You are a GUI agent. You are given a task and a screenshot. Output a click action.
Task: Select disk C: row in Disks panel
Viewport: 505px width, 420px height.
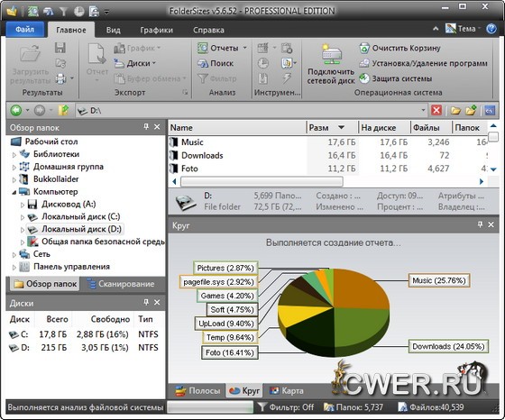coord(85,334)
